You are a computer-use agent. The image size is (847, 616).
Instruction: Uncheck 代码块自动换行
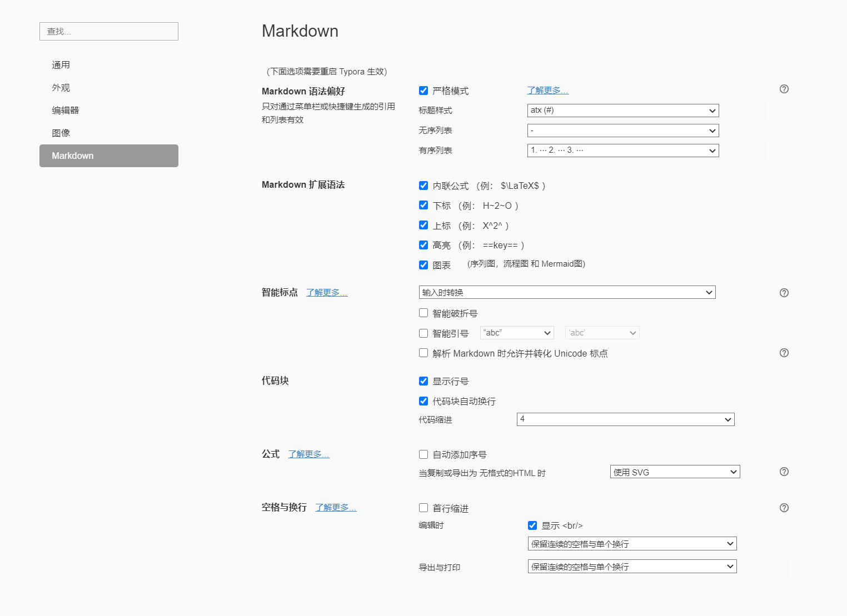(x=423, y=401)
